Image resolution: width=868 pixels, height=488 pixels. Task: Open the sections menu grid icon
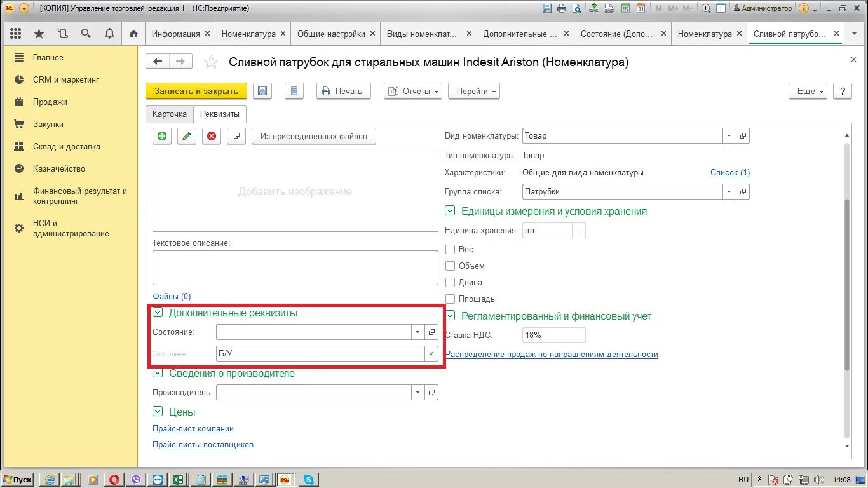tap(16, 34)
